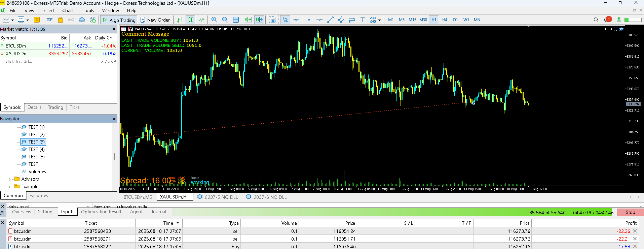644x249 pixels.
Task: Select the equidistant channel tool
Action: [341, 20]
